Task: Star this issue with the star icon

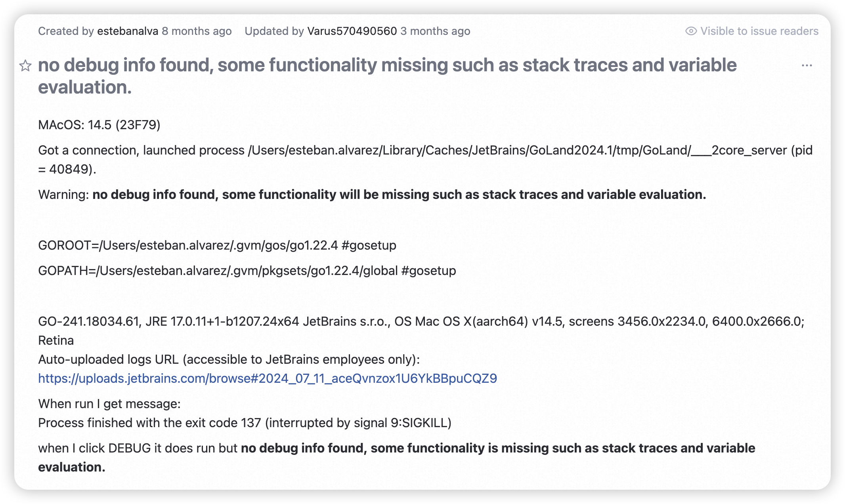Action: (25, 65)
